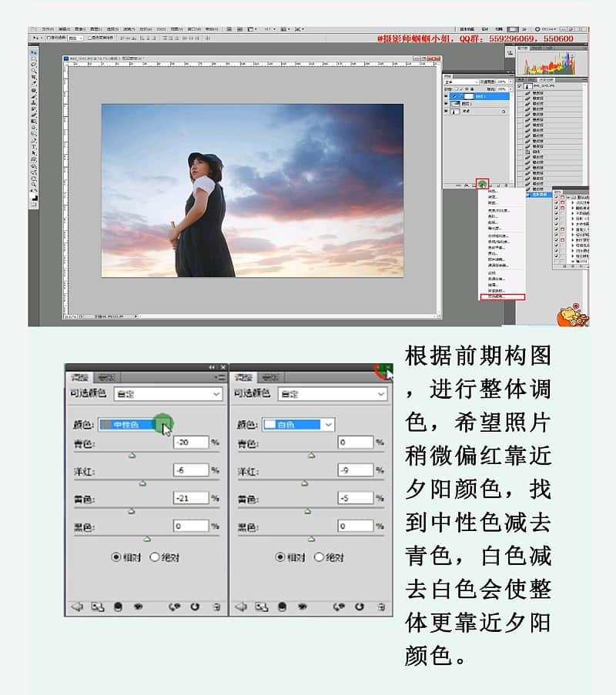The width and height of the screenshot is (616, 695).
Task: Clip adjustment to layer in Neutrals panel
Action: pos(118,606)
